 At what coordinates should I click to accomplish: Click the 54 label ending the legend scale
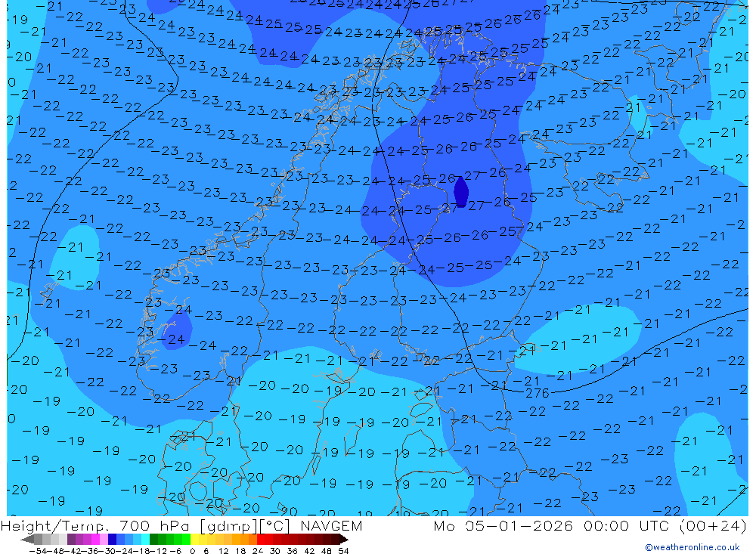tap(343, 551)
